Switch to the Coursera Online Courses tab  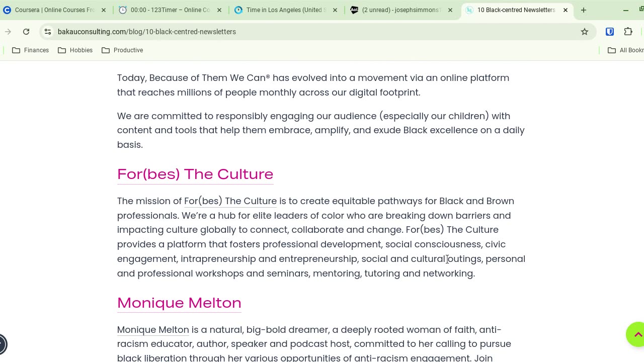(54, 10)
